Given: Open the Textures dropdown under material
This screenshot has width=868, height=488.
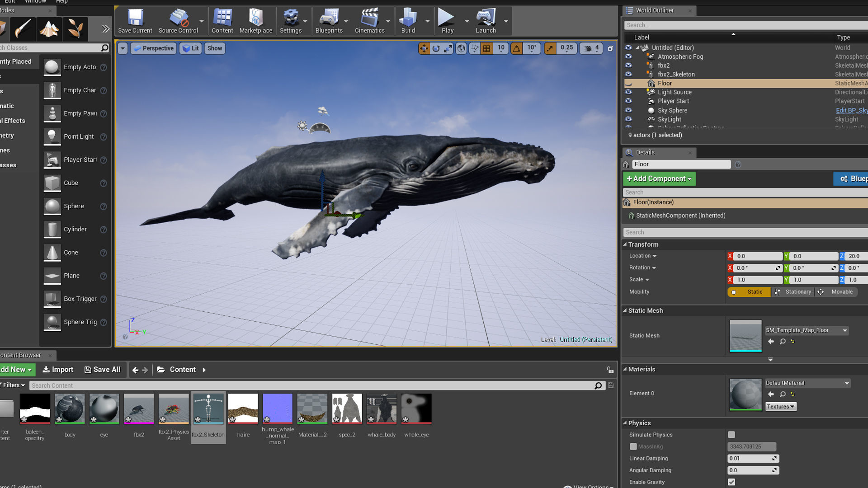Looking at the screenshot, I should [x=780, y=407].
